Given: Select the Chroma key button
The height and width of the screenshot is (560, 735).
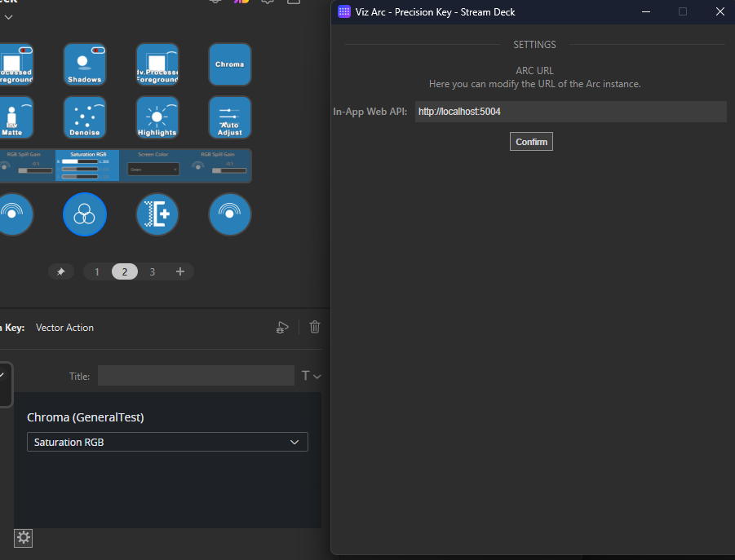Looking at the screenshot, I should 230,64.
